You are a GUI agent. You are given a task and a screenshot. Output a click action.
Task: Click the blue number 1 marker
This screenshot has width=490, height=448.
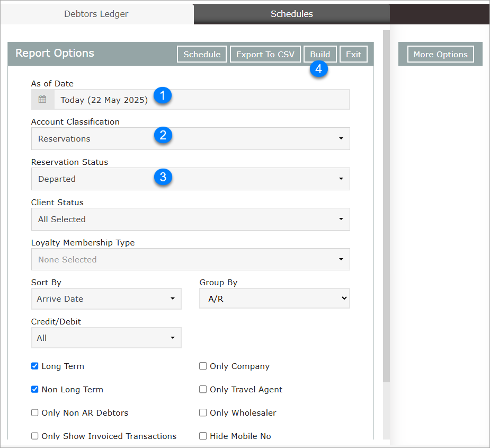163,95
